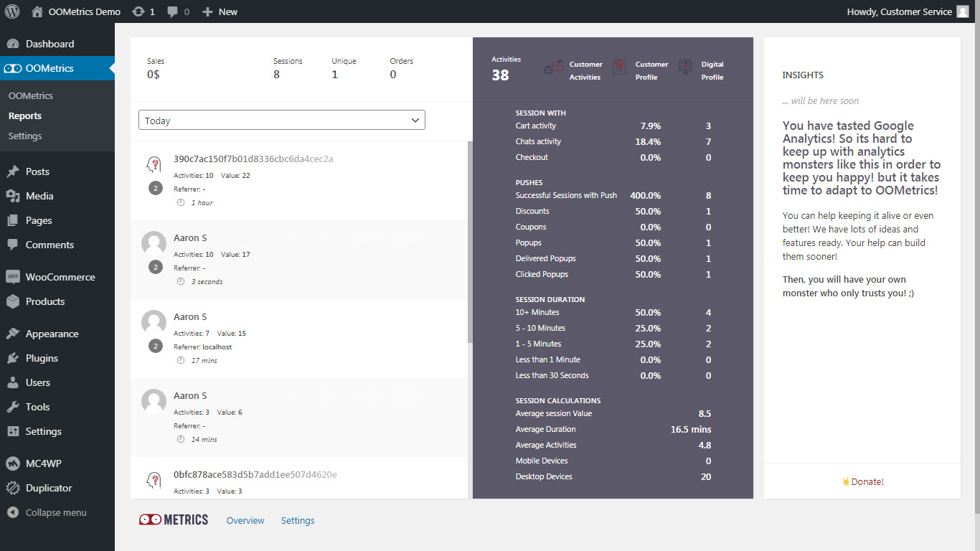Click the WordPress logo icon
Image resolution: width=980 pixels, height=551 pixels.
pos(12,11)
